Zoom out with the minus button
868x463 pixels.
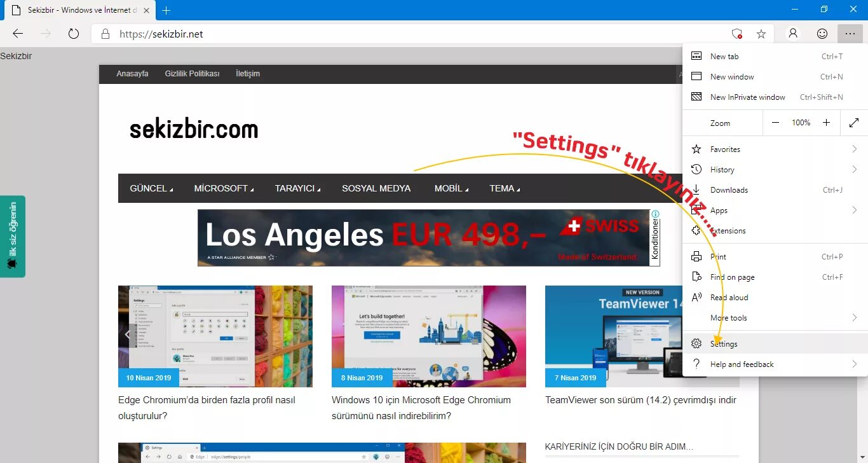775,123
